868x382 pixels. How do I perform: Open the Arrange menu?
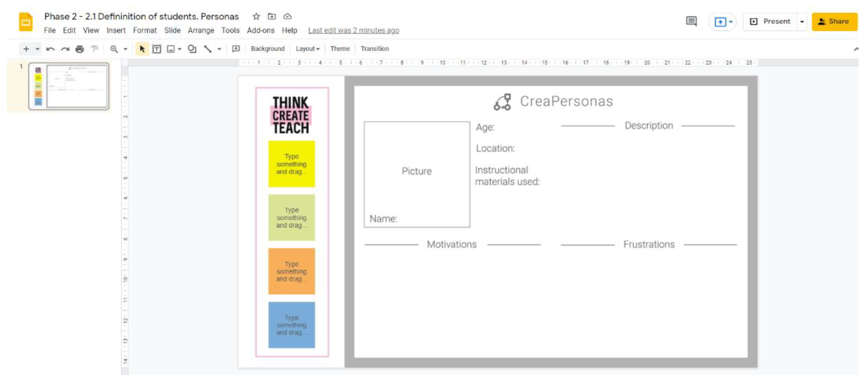201,31
